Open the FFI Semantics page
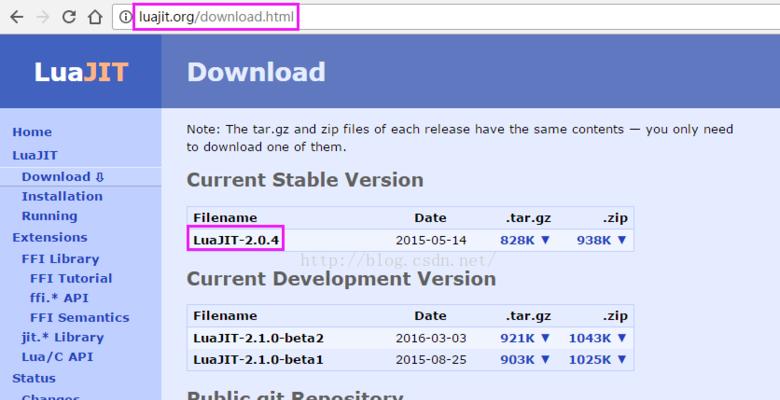780x400 pixels. click(80, 317)
